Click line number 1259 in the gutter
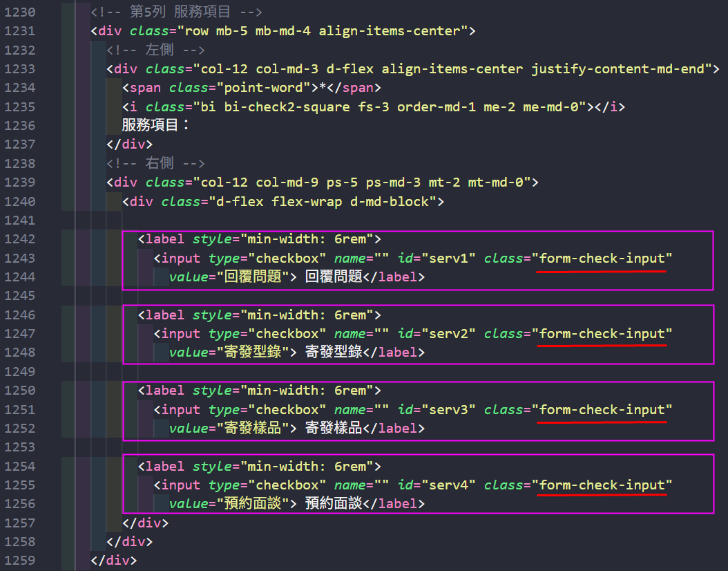This screenshot has height=571, width=728. tap(19, 561)
